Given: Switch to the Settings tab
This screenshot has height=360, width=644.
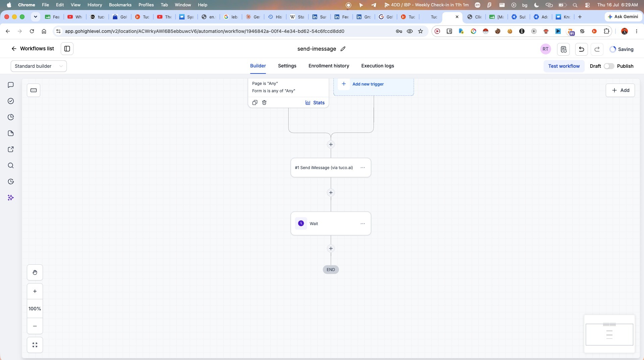Looking at the screenshot, I should (287, 66).
